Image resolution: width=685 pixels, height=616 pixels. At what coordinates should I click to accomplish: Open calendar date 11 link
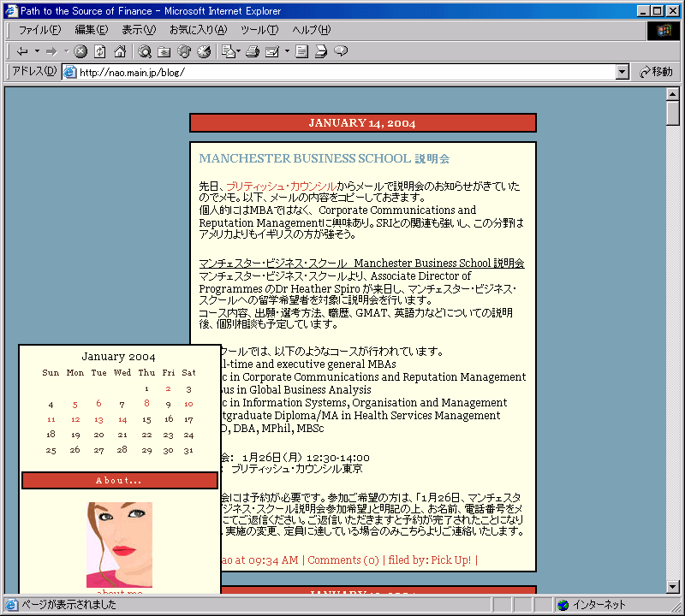tap(51, 420)
